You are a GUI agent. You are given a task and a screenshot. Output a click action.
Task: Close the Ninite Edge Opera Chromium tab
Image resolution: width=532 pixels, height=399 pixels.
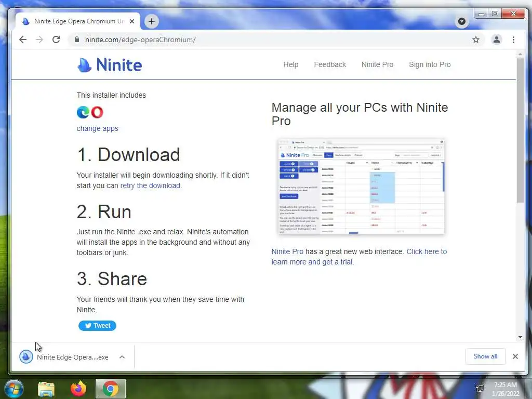coord(132,21)
